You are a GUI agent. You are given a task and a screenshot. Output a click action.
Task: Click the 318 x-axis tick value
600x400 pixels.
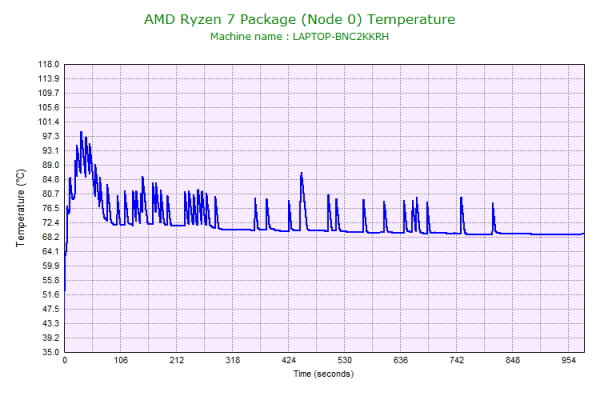233,360
